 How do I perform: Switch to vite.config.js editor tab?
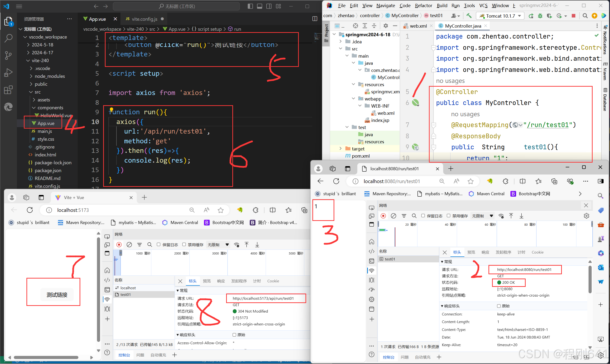click(144, 19)
